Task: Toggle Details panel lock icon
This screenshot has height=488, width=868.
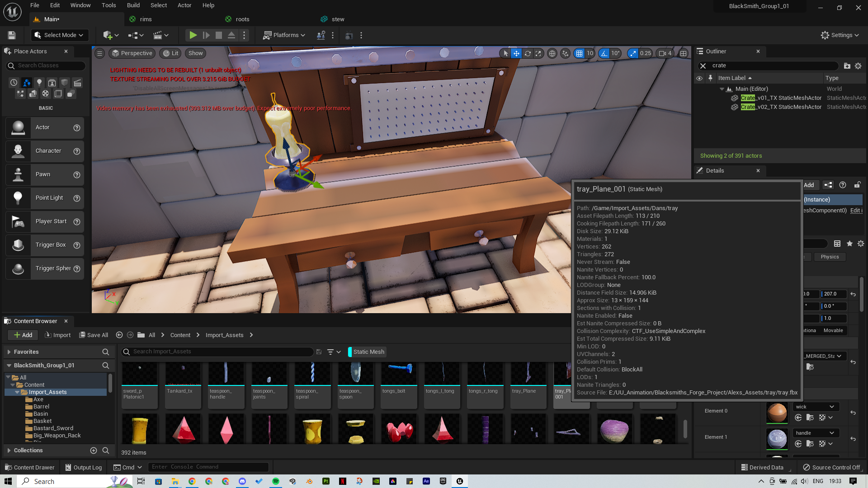Action: pyautogui.click(x=857, y=185)
